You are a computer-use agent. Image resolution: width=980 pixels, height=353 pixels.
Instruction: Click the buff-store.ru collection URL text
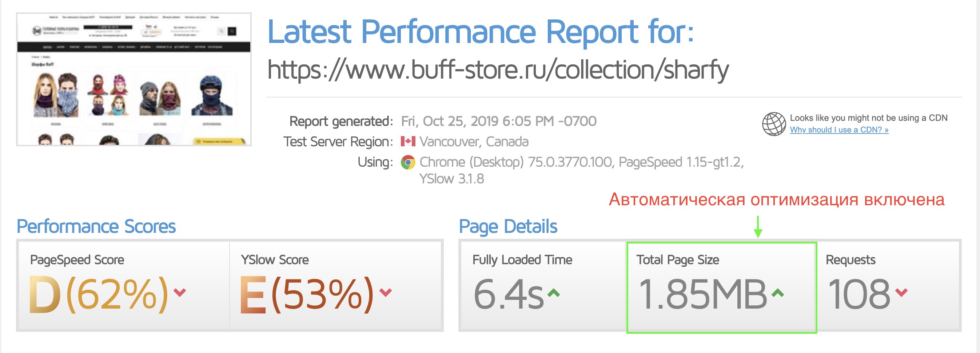(x=498, y=70)
